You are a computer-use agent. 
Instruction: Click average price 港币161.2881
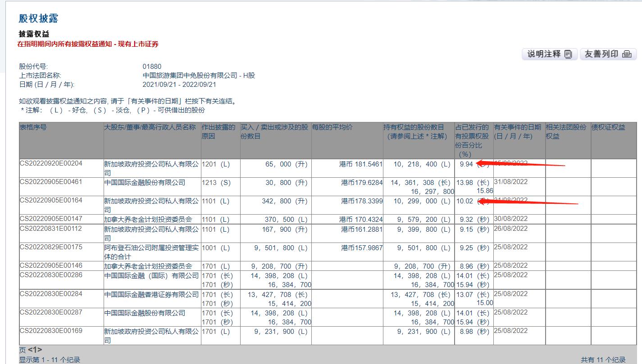362,229
